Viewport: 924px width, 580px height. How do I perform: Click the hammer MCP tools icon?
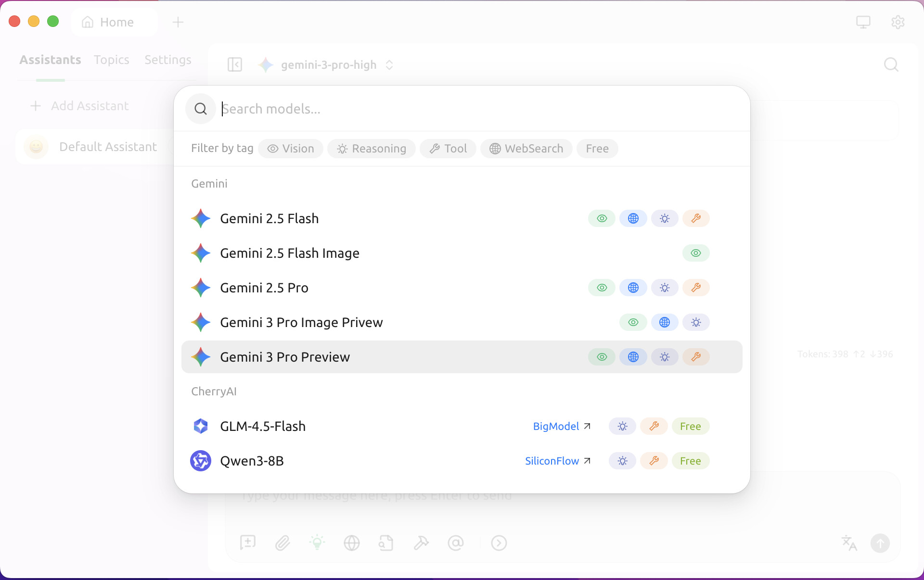pyautogui.click(x=421, y=543)
